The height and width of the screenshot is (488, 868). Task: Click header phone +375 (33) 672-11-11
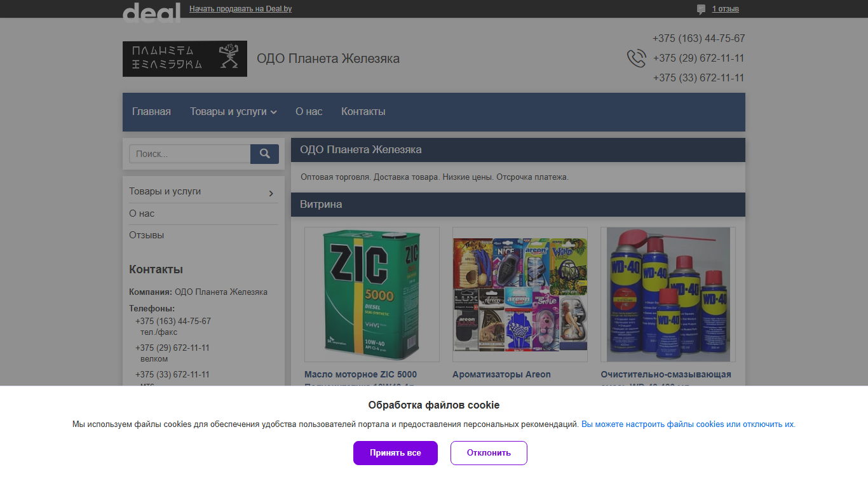pos(699,78)
